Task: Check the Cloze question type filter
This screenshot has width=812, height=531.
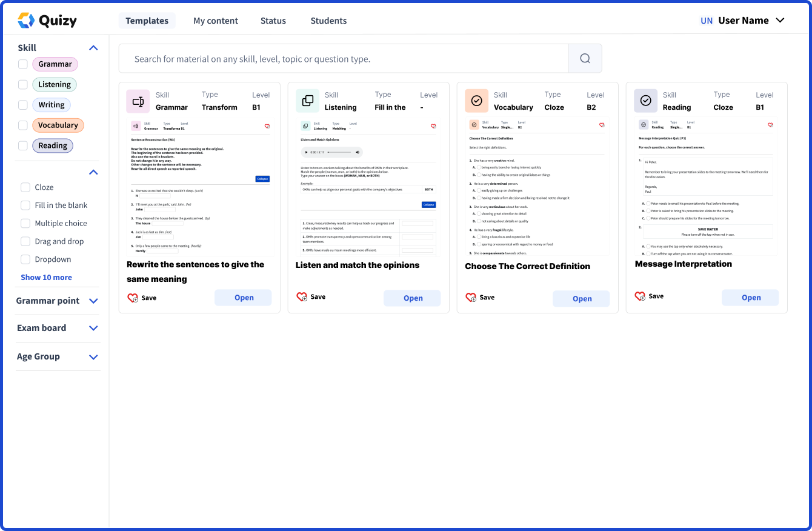Action: 25,187
